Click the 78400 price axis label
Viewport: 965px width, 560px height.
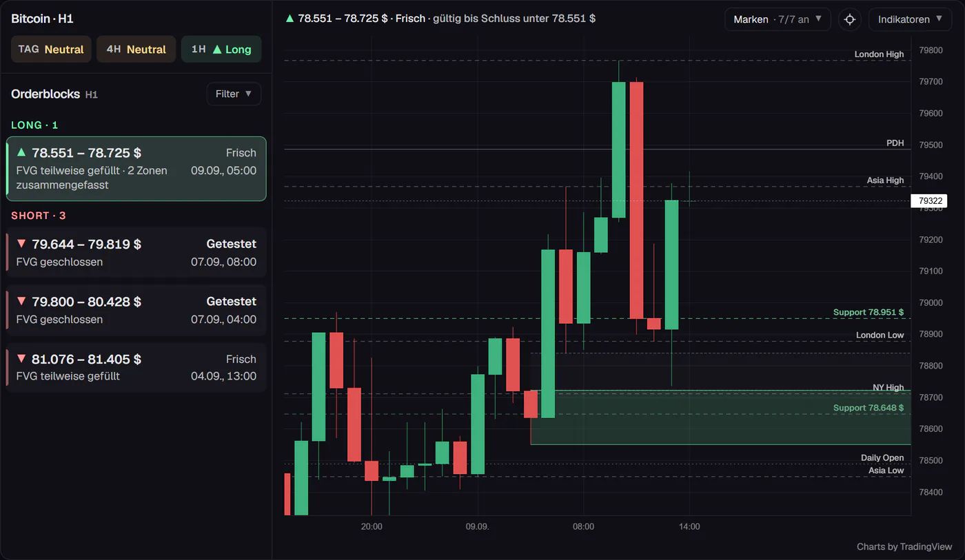point(931,492)
